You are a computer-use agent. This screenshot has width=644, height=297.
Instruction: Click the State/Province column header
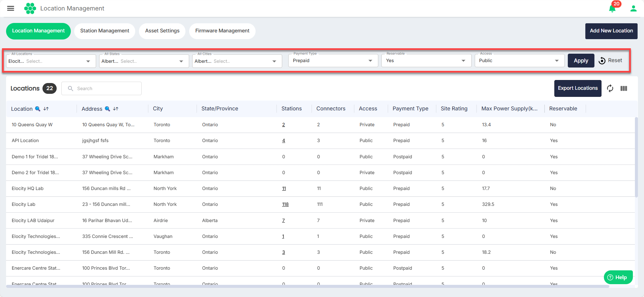219,109
